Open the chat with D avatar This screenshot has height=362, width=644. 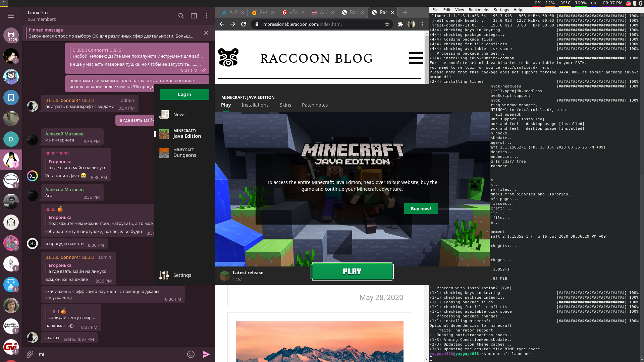click(x=11, y=139)
